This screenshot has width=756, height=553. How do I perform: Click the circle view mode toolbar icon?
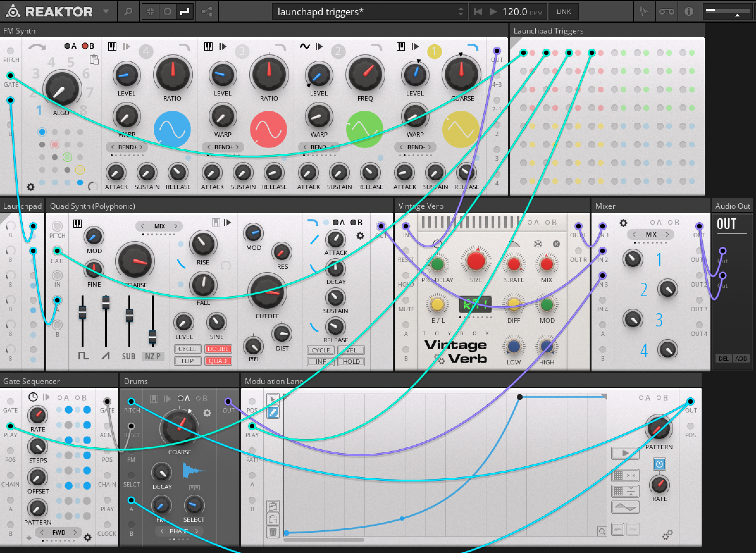pyautogui.click(x=168, y=12)
